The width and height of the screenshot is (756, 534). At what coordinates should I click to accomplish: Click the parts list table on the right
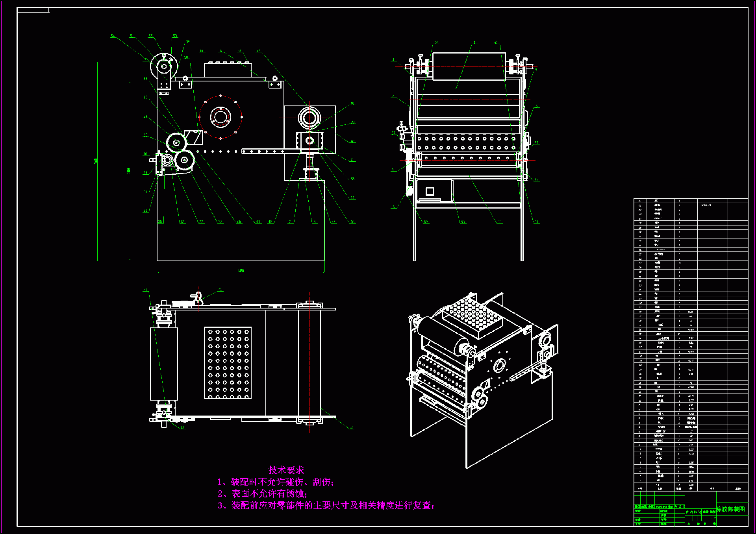pyautogui.click(x=691, y=344)
